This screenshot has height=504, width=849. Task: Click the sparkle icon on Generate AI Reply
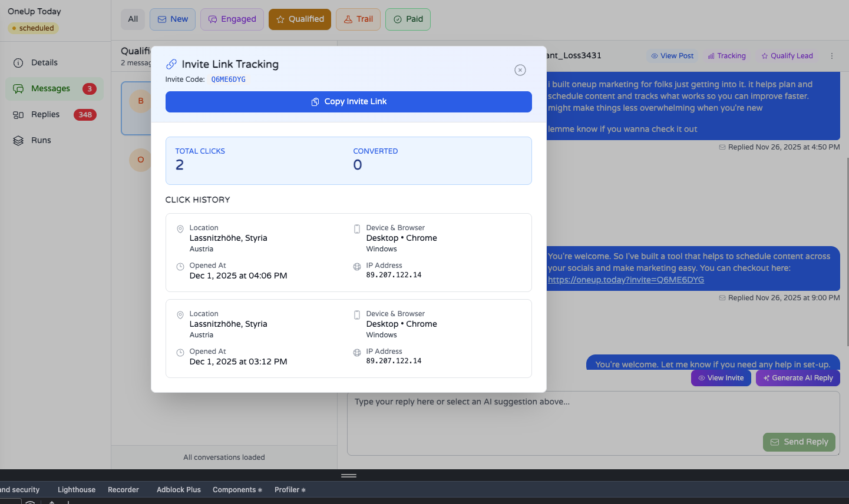[x=765, y=377]
